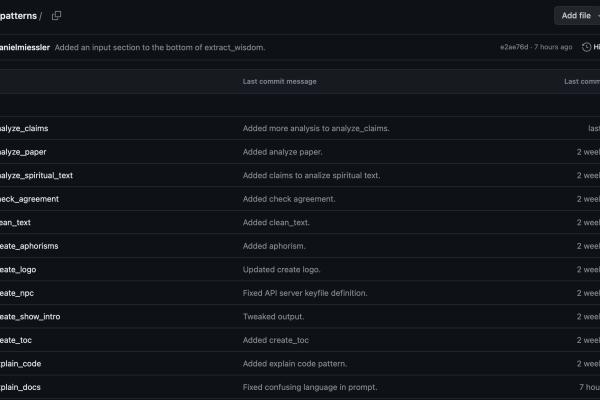The image size is (600, 400).
Task: Open commit hash e2ae76d
Action: pos(514,47)
